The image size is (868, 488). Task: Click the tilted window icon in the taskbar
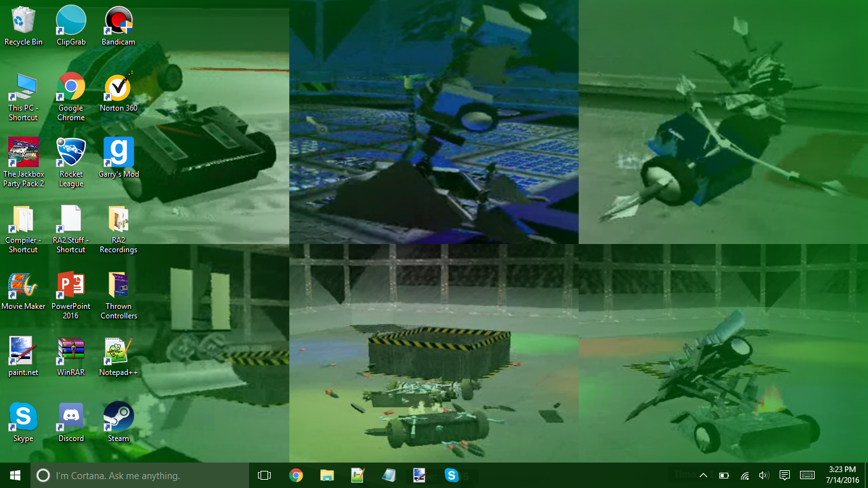(389, 475)
